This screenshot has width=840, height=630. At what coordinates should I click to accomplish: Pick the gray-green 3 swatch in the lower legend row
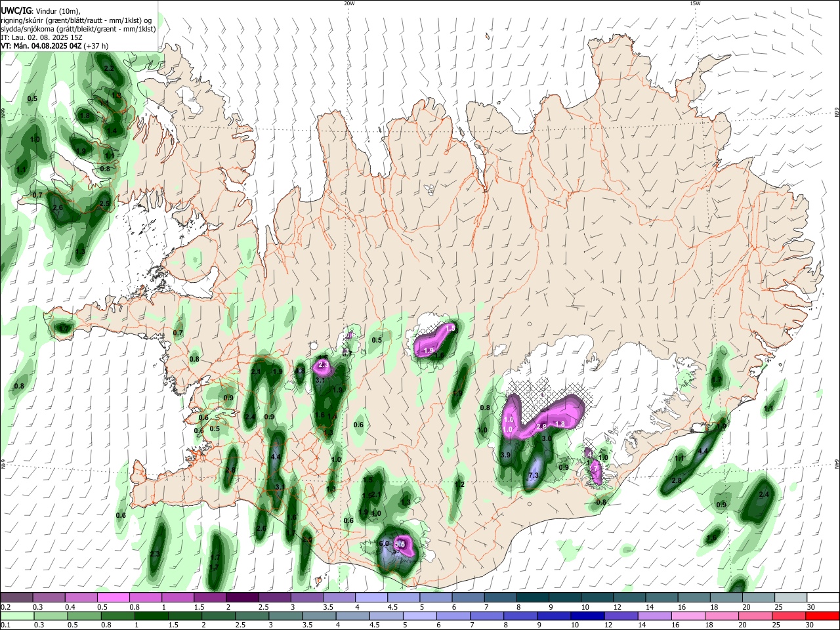[x=285, y=616]
